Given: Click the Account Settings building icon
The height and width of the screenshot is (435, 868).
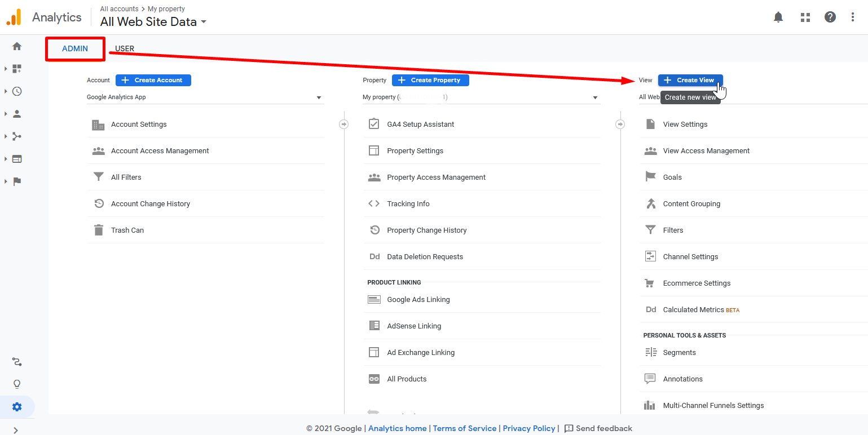Looking at the screenshot, I should [98, 125].
